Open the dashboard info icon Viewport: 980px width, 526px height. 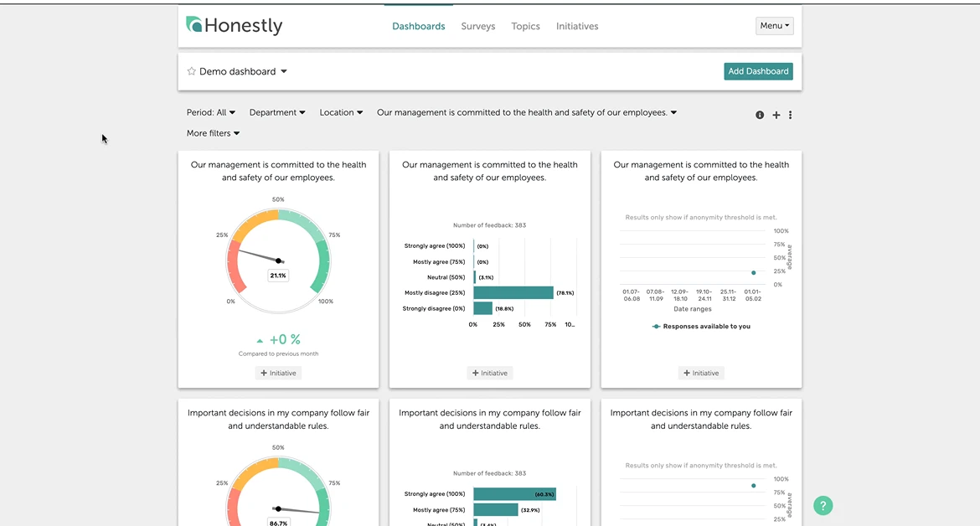tap(760, 115)
